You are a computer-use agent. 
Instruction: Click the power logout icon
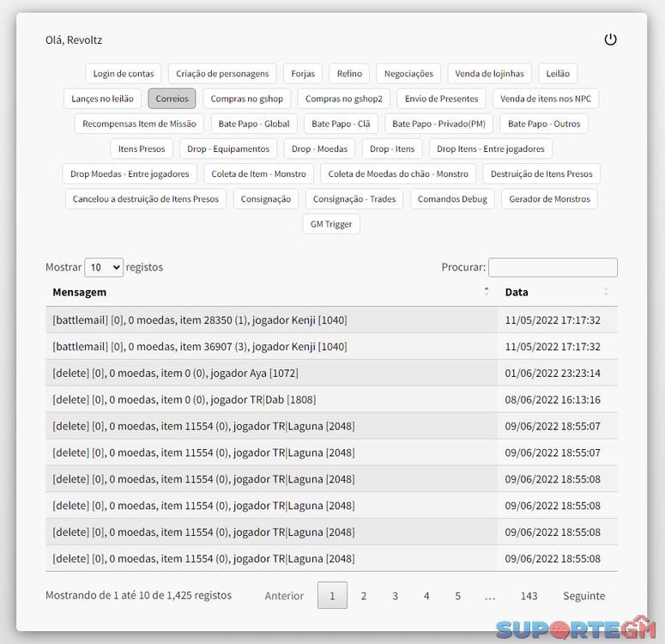[x=610, y=39]
